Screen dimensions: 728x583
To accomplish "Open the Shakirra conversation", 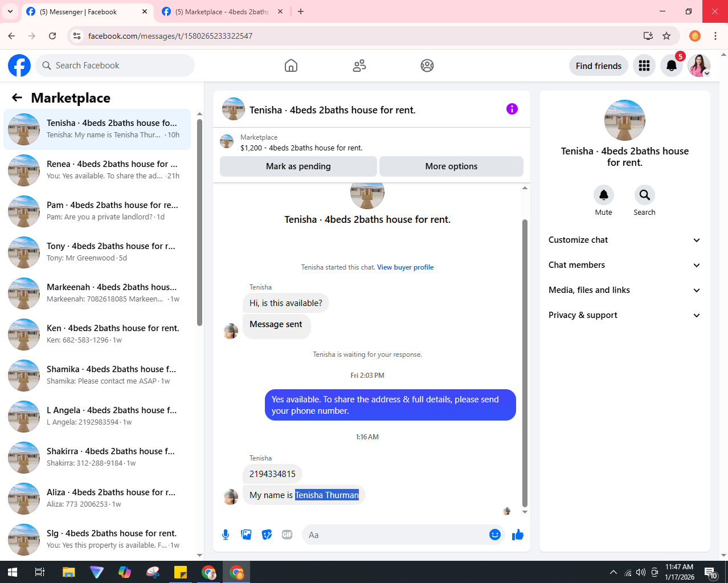I will (x=97, y=458).
